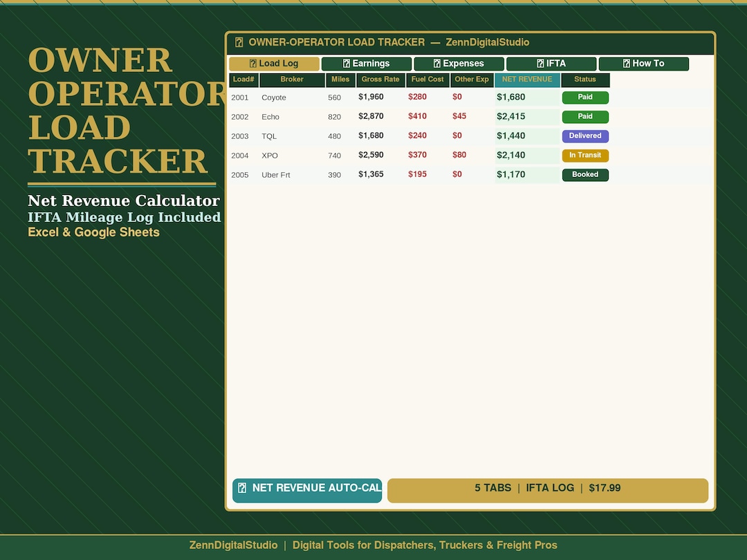Click the NET REVENUE AUTO-CAL button
This screenshot has width=747, height=560.
307,490
